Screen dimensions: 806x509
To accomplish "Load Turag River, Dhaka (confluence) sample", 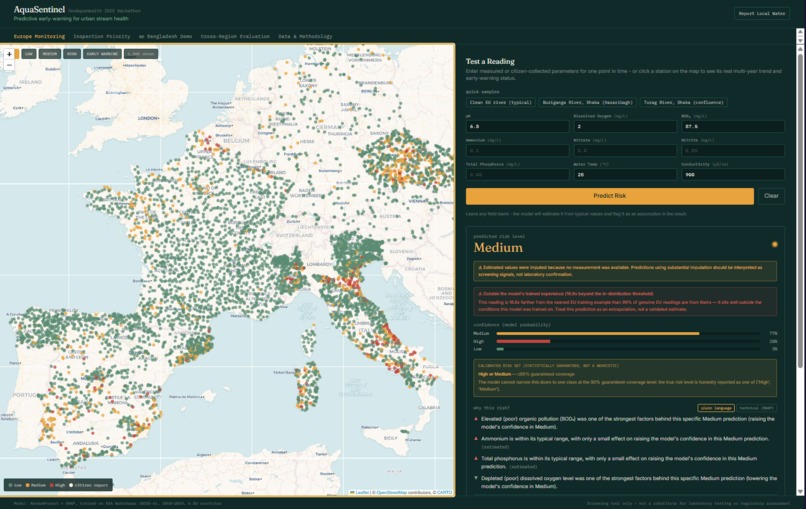I will [x=683, y=102].
